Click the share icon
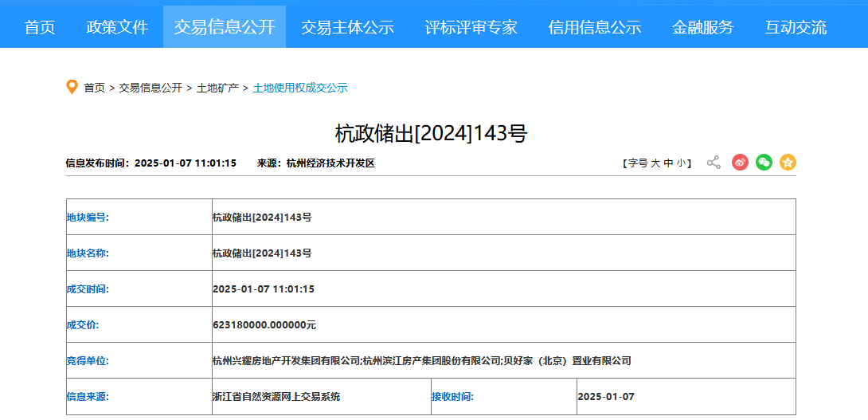Viewport: 868px width, 420px height. point(714,163)
